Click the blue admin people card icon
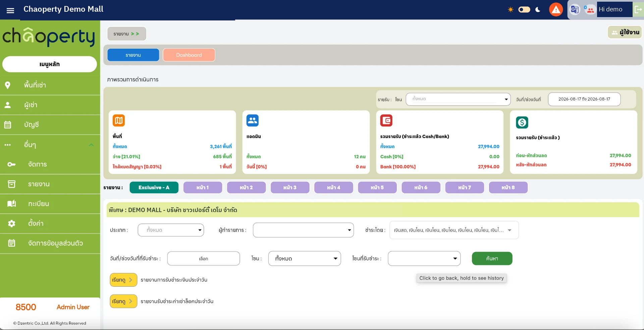This screenshot has width=644, height=330. point(253,121)
